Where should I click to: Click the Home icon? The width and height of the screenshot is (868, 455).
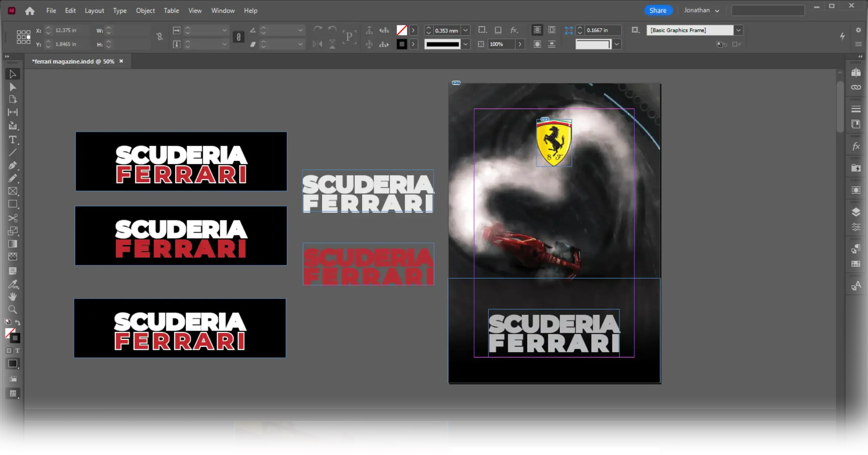30,11
